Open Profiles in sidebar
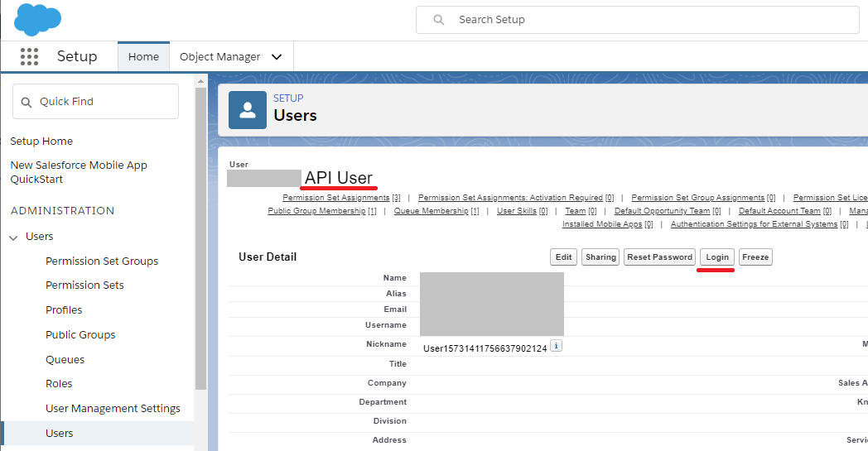Screen dimensions: 868x451 tap(64, 309)
